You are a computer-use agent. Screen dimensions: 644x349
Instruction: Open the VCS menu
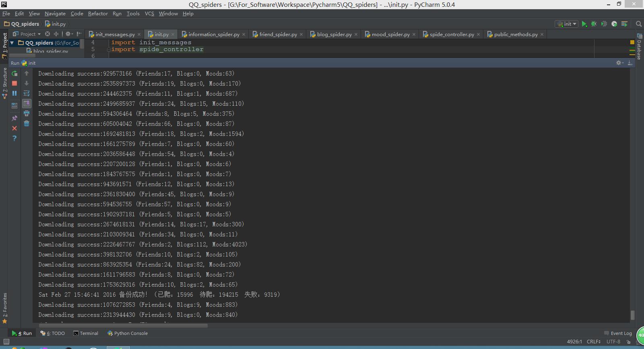tap(149, 14)
